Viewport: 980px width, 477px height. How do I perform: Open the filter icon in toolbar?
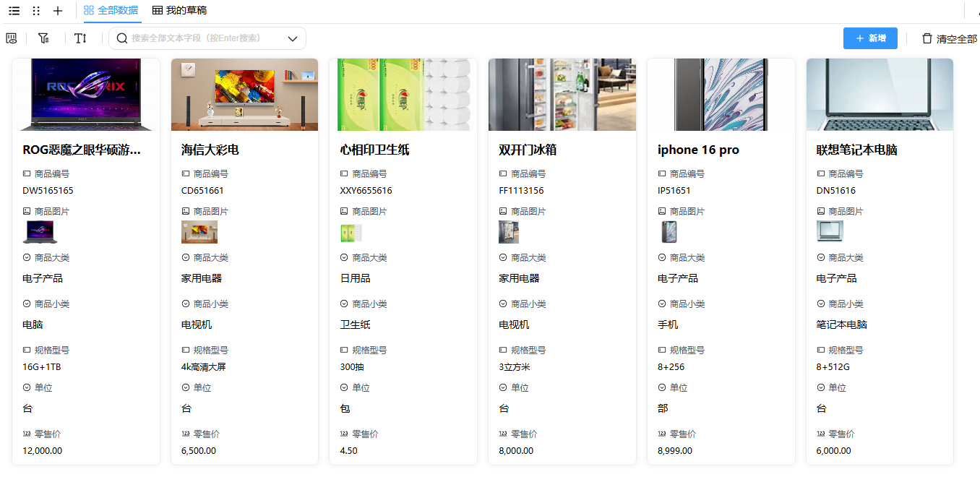43,38
